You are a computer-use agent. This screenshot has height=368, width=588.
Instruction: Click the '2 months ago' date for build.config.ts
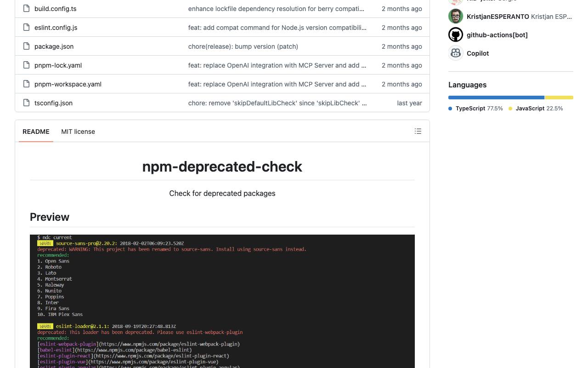pos(402,9)
